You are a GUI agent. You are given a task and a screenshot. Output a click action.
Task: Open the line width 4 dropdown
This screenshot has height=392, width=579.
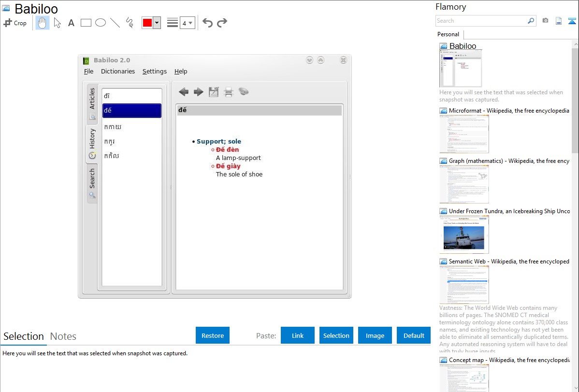(x=188, y=23)
